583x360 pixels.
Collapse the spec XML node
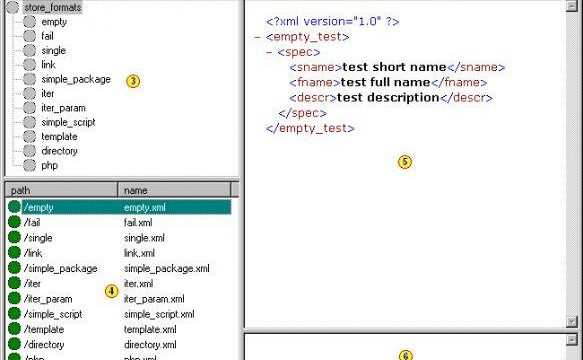click(269, 52)
